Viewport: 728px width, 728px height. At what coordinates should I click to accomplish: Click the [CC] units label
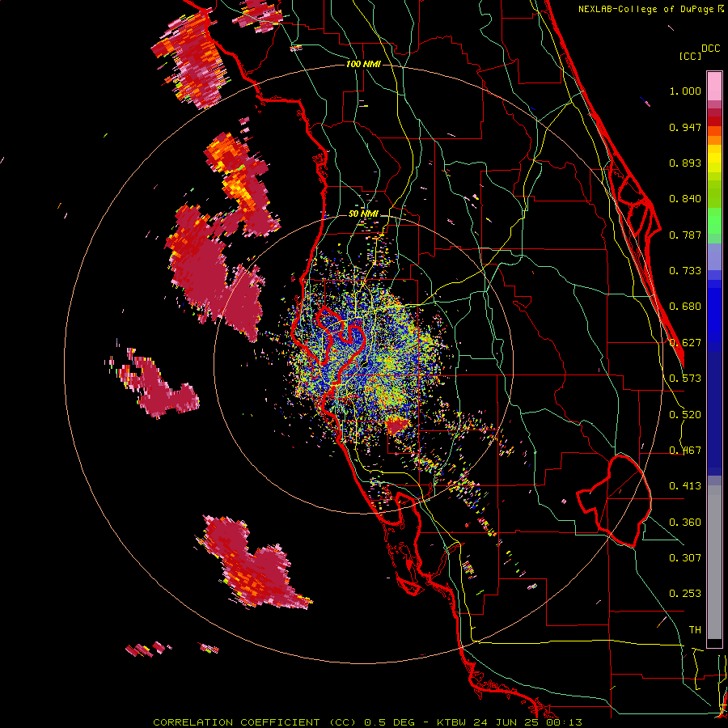click(x=690, y=56)
